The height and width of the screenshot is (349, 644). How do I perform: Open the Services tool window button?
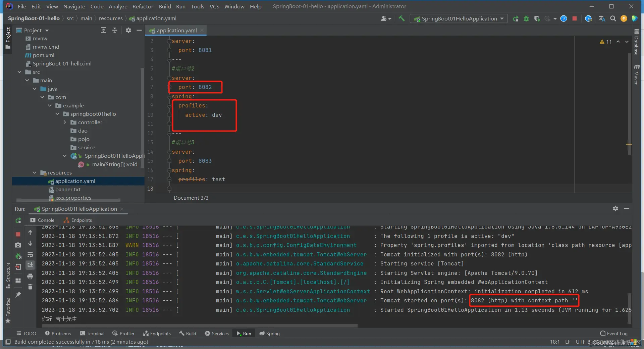217,334
